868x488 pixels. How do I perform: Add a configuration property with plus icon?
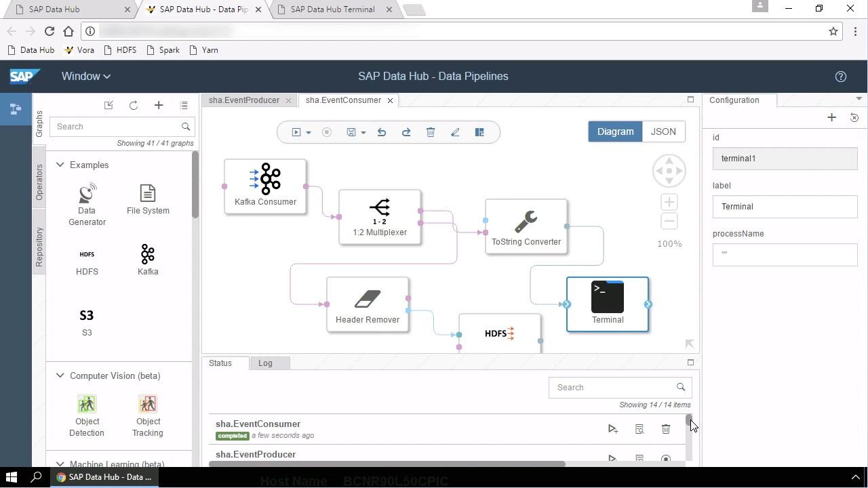[x=832, y=117]
